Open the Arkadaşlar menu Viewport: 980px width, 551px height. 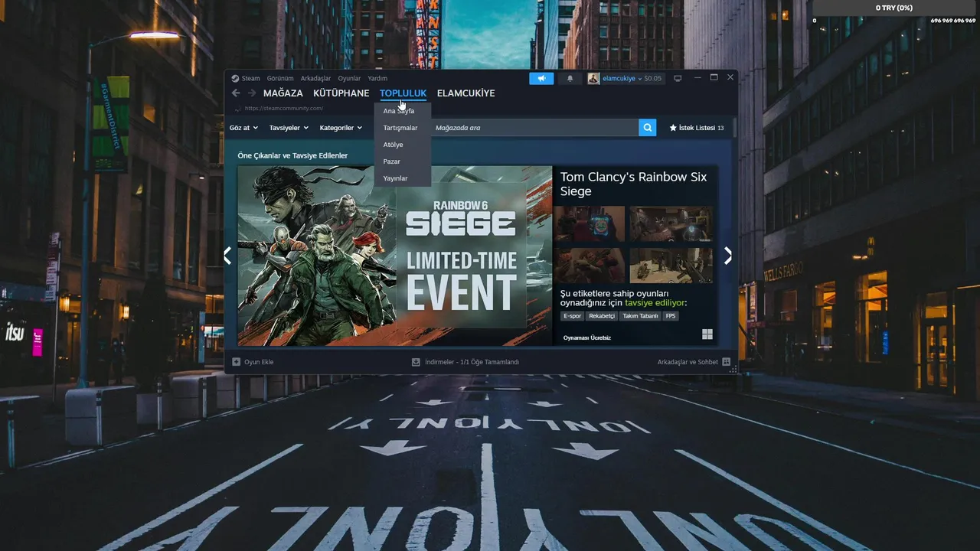pos(315,78)
